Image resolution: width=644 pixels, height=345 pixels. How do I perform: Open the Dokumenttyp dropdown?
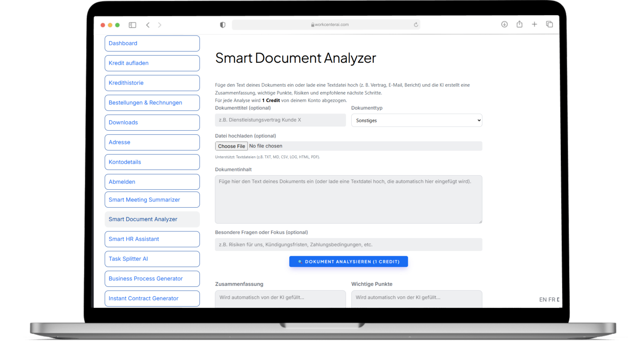pos(417,120)
